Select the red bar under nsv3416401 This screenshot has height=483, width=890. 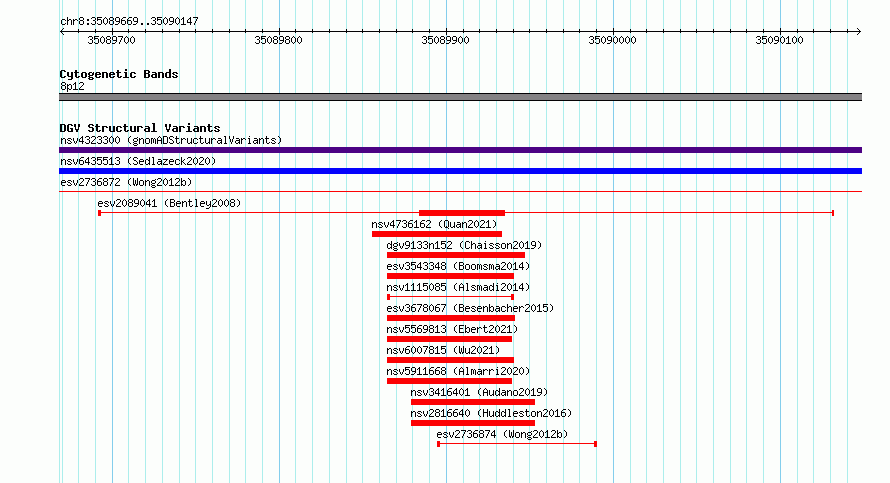(x=473, y=402)
